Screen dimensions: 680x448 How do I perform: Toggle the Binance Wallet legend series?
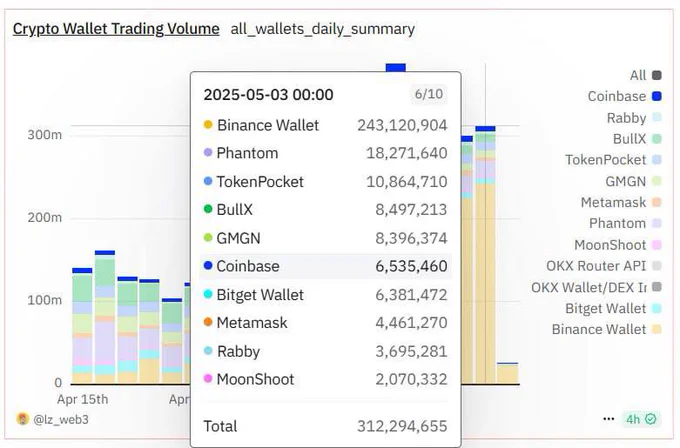[606, 330]
